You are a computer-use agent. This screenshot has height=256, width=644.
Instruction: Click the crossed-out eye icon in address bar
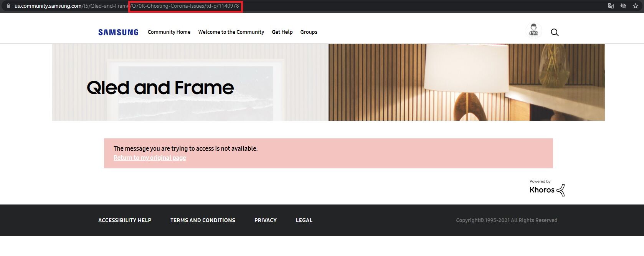point(623,6)
